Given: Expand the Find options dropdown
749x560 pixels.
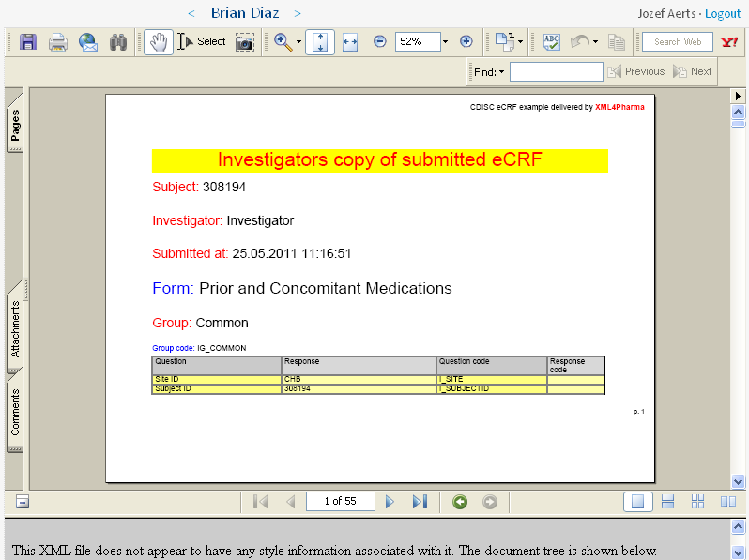Looking at the screenshot, I should (x=490, y=72).
